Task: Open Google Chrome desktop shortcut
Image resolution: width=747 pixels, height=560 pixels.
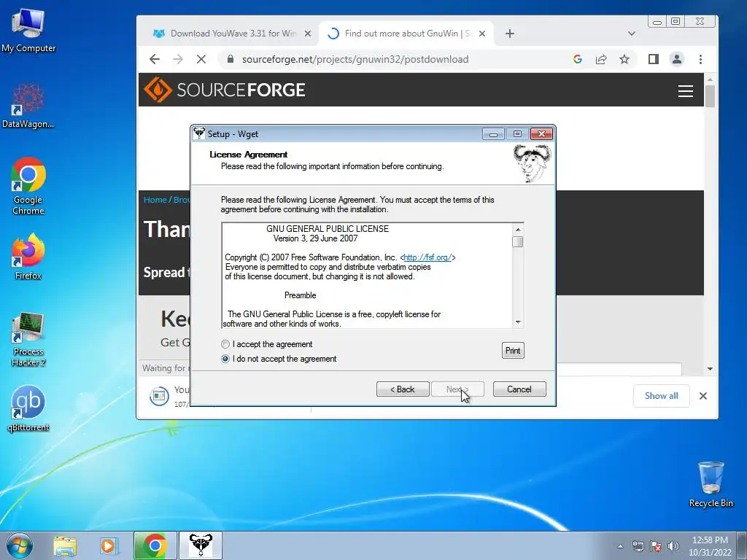Action: [x=28, y=186]
